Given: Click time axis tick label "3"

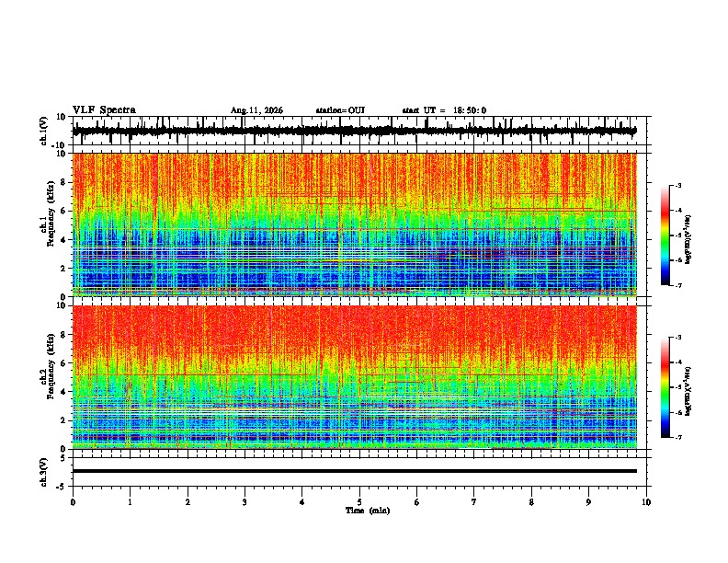Looking at the screenshot, I should pyautogui.click(x=245, y=502).
